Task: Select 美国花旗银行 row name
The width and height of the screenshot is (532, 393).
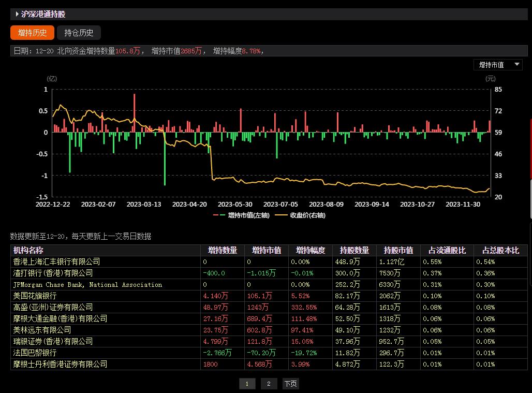Action: (x=35, y=296)
